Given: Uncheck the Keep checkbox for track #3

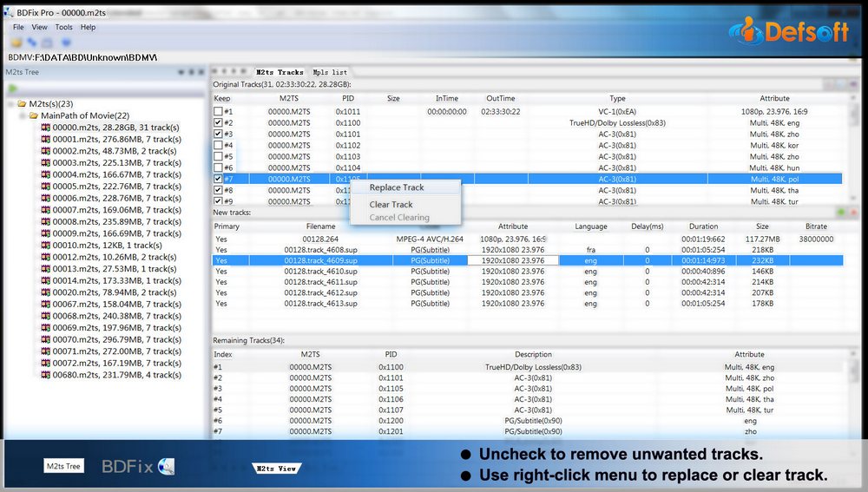Looking at the screenshot, I should pyautogui.click(x=218, y=134).
